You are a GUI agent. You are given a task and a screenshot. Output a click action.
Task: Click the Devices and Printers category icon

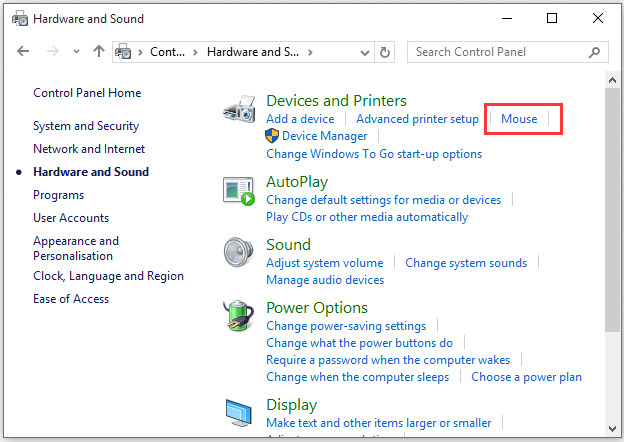(239, 109)
